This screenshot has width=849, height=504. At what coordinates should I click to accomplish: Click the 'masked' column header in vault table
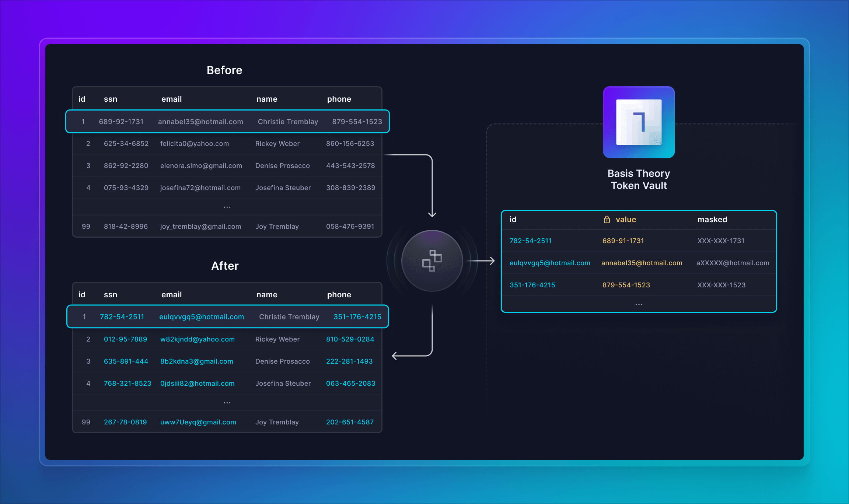click(x=712, y=220)
